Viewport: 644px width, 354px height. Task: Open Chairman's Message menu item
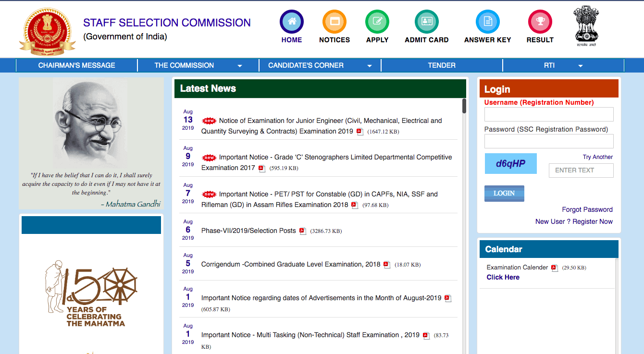pyautogui.click(x=77, y=65)
